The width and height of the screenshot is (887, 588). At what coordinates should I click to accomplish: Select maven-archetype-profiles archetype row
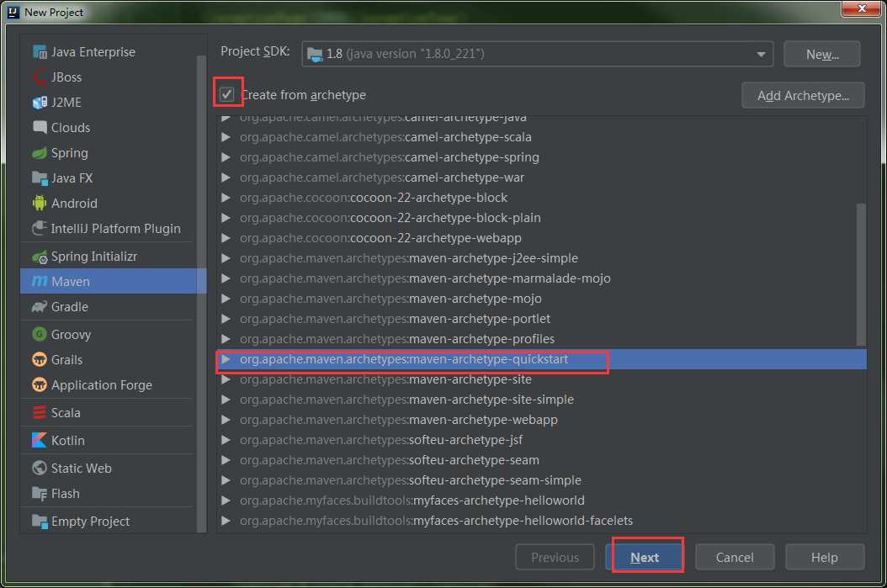(x=541, y=339)
